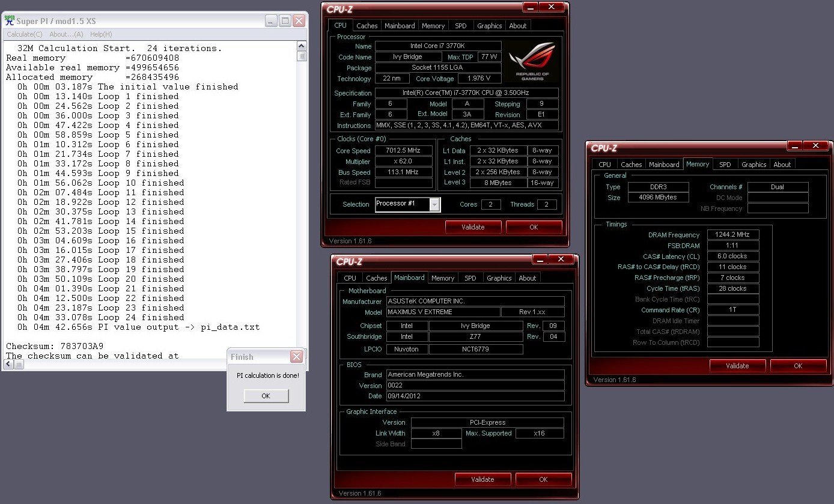Close the Finish dialog
The height and width of the screenshot is (504, 834).
pos(296,357)
